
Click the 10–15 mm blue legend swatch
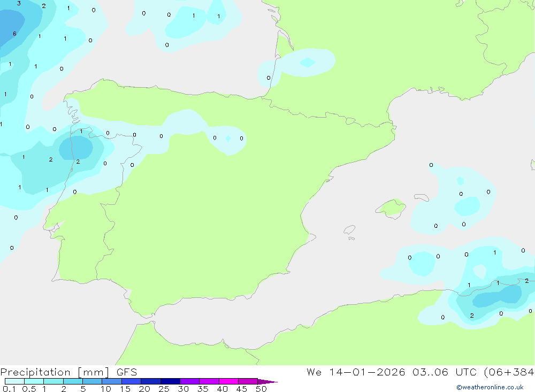pyautogui.click(x=112, y=381)
